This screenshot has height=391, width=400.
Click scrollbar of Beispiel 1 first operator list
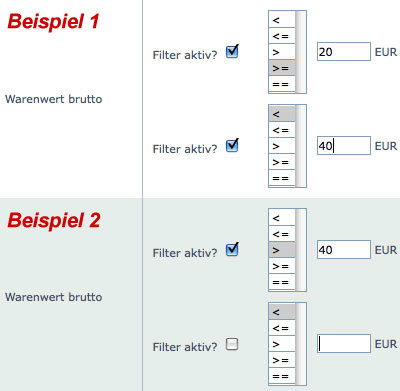point(301,52)
